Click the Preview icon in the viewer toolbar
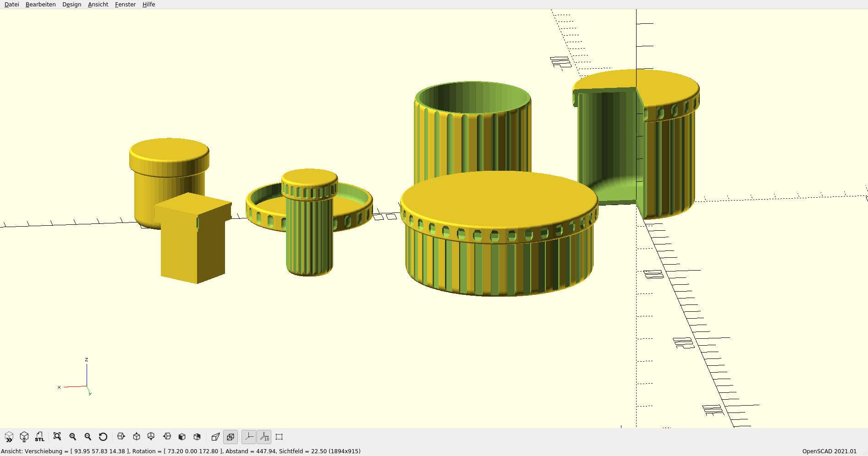 point(9,437)
